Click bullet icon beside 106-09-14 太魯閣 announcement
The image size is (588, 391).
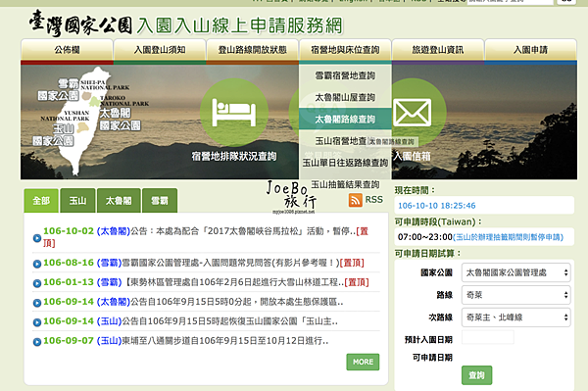tap(37, 303)
